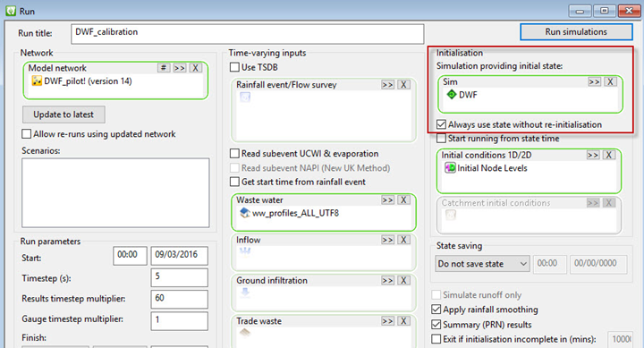
Task: Browse for Ground infiltration with >> button
Action: pyautogui.click(x=387, y=280)
